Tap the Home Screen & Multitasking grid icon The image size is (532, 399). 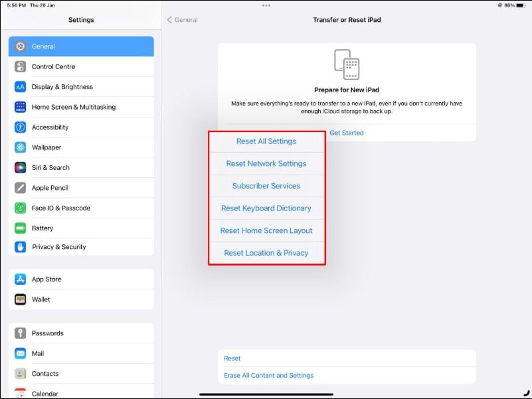point(21,107)
